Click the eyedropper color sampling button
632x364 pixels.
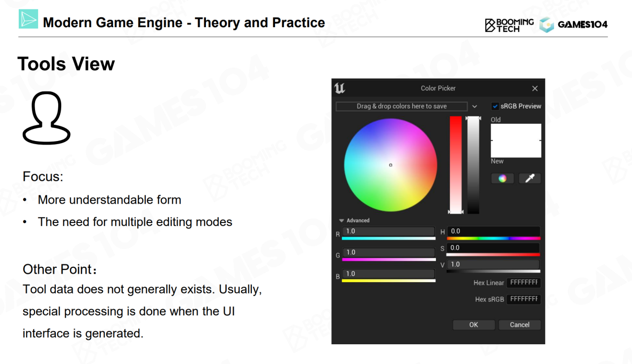pos(530,179)
